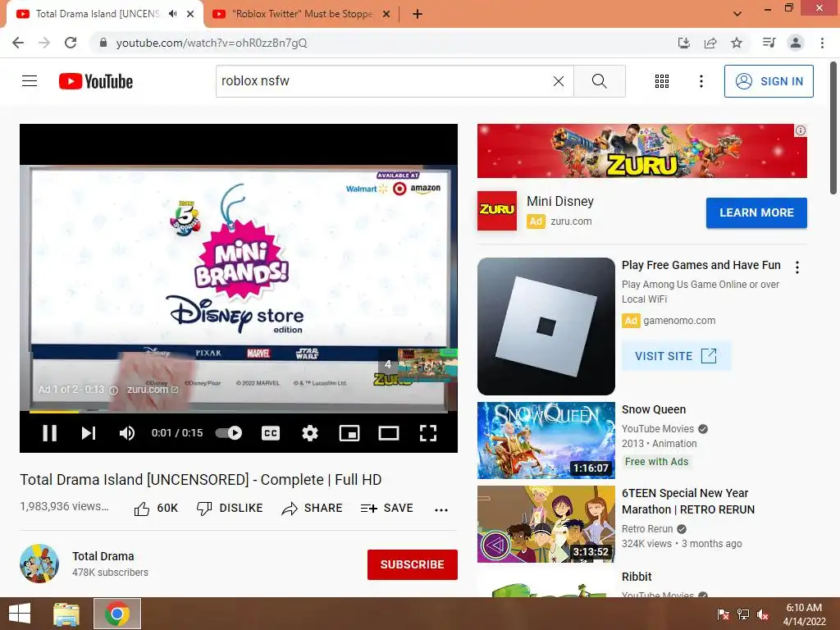Open more actions below video title
Screen dimensions: 840x630
click(441, 509)
